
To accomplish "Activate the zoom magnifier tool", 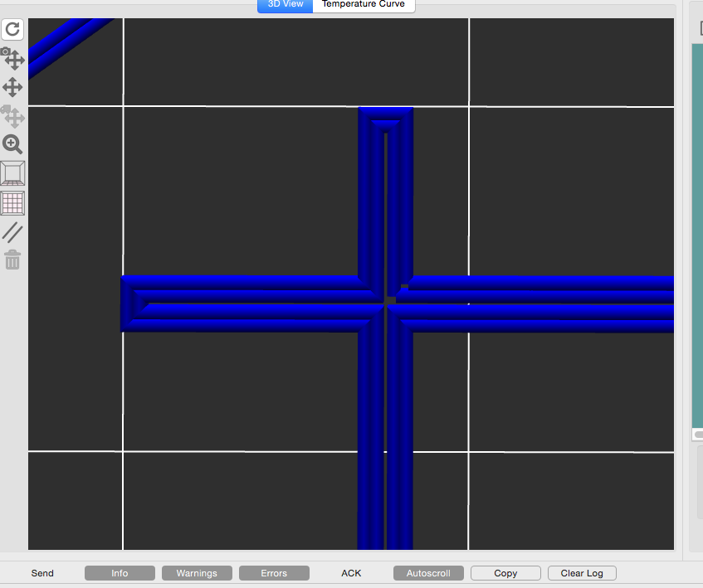I will (x=12, y=144).
